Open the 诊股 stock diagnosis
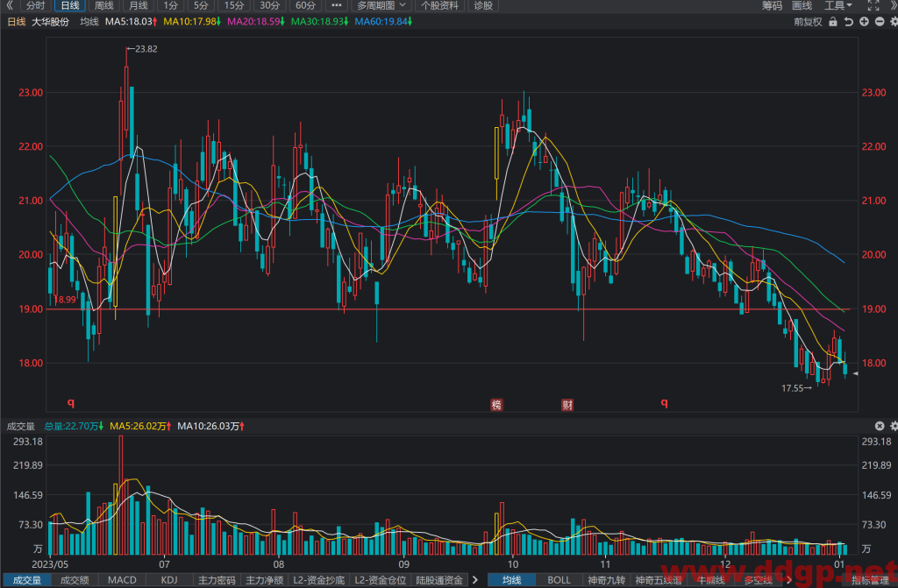This screenshot has width=898, height=588. 483,5
